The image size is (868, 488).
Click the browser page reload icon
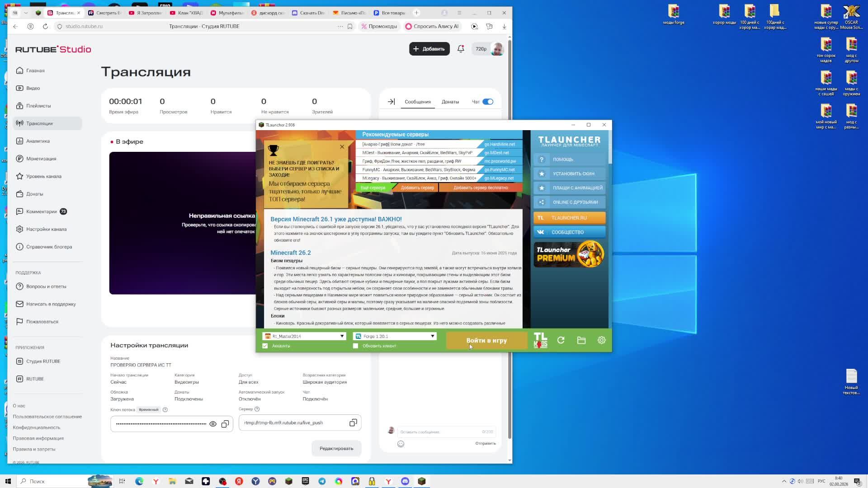45,26
